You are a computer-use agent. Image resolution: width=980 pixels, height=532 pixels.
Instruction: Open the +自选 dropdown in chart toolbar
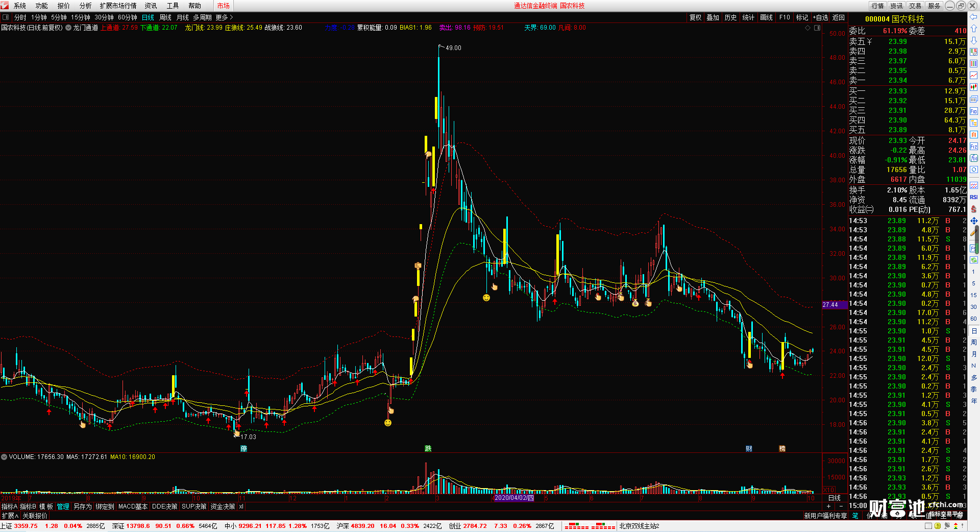tap(820, 17)
